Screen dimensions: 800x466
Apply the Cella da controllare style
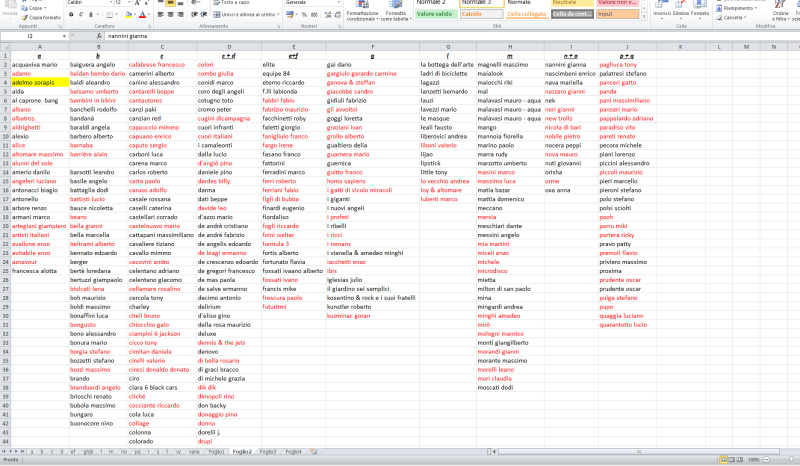[x=572, y=14]
